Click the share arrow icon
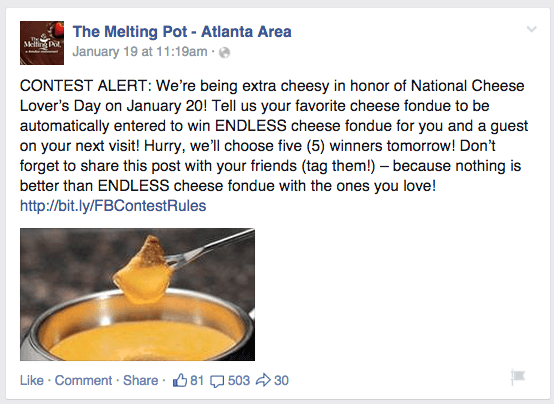This screenshot has height=404, width=554. click(x=263, y=380)
